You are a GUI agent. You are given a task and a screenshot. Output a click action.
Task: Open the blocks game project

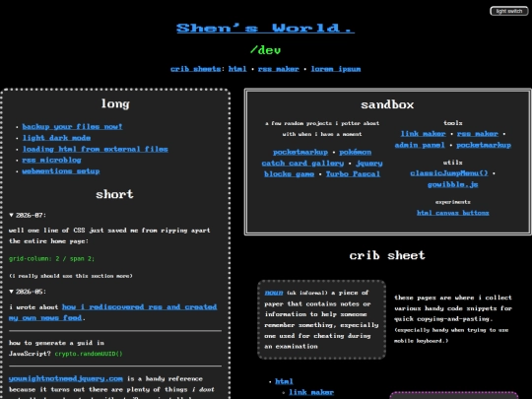[289, 174]
